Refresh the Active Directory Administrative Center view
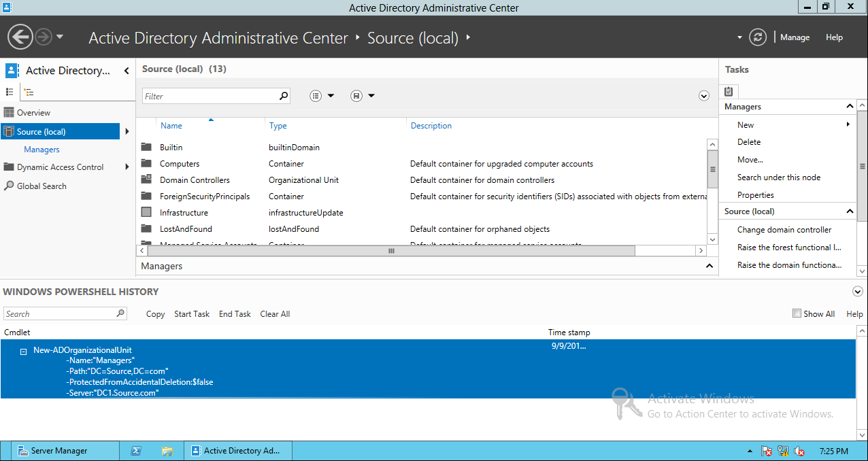This screenshot has height=461, width=868. click(757, 37)
